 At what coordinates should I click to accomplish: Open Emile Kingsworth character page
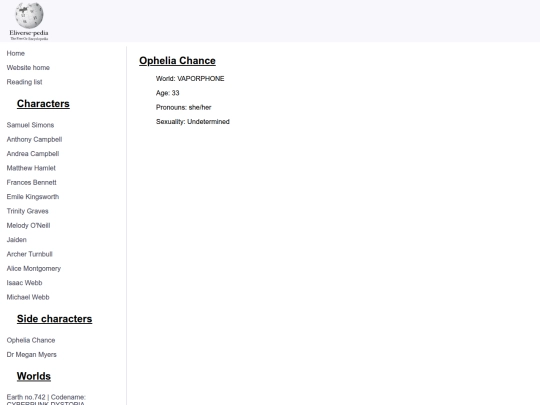pos(33,197)
